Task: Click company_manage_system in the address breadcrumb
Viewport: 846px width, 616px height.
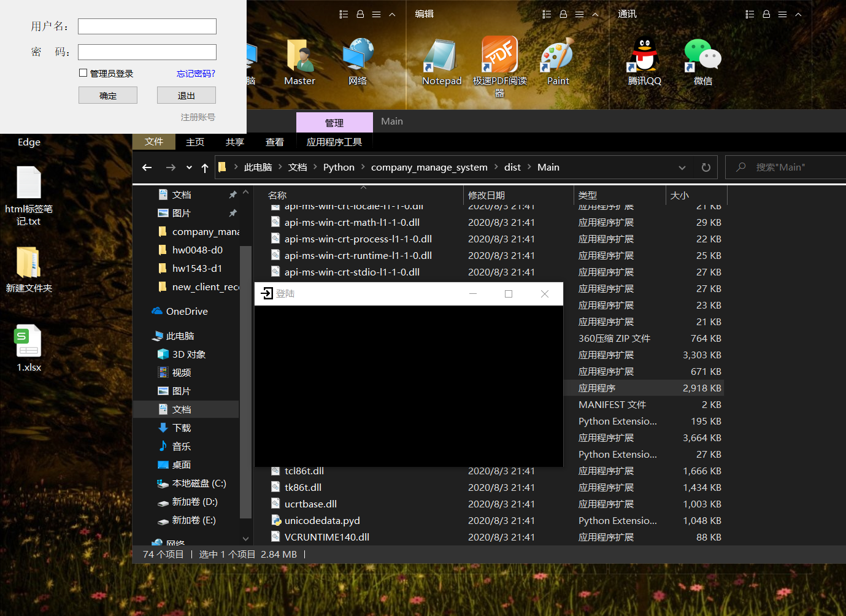Action: point(429,167)
